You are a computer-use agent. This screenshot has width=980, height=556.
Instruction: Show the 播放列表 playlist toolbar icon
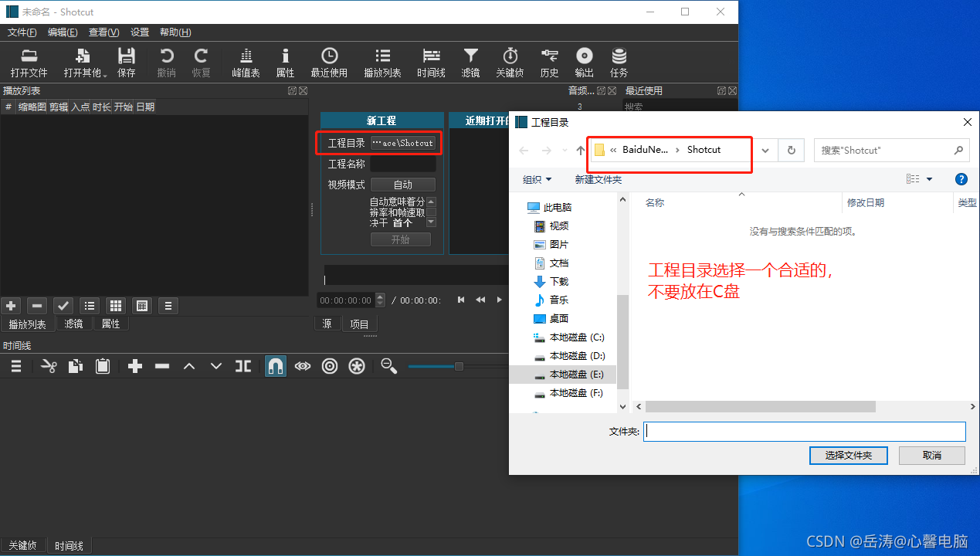tap(382, 63)
